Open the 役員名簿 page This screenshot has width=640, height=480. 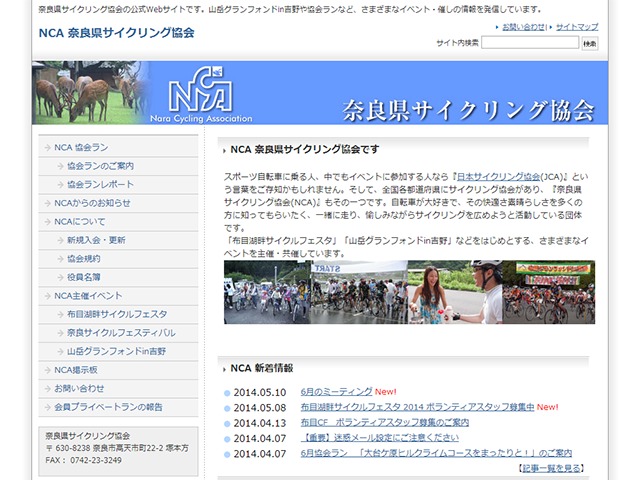[118, 277]
